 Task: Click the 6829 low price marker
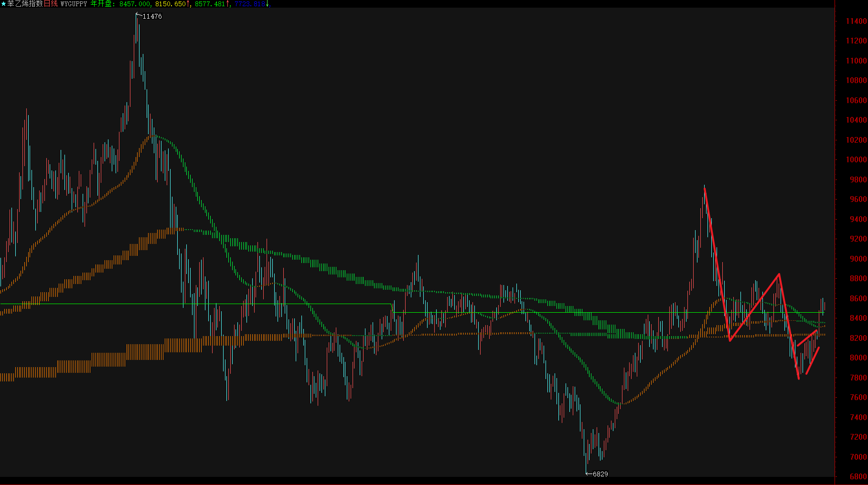(x=600, y=474)
